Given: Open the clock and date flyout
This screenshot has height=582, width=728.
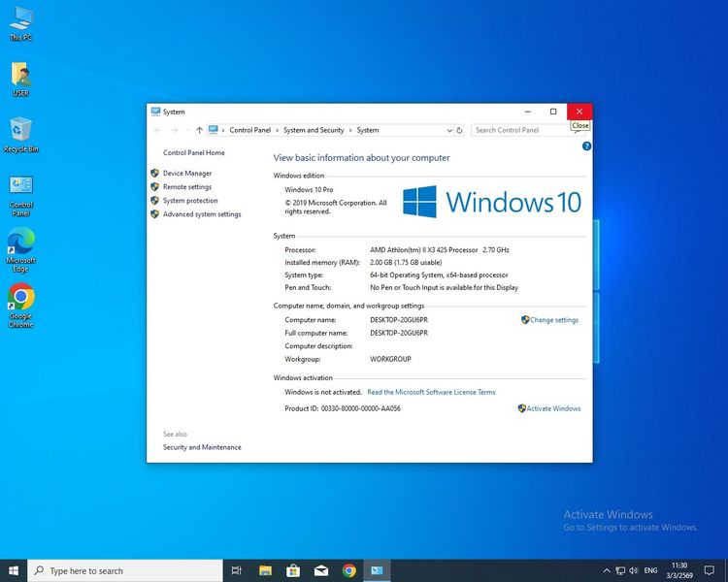Looking at the screenshot, I should coord(679,570).
